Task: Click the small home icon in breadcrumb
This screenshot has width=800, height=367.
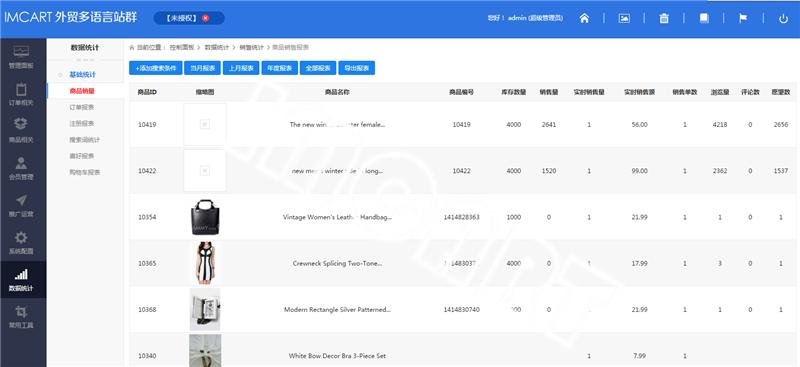Action: point(132,47)
